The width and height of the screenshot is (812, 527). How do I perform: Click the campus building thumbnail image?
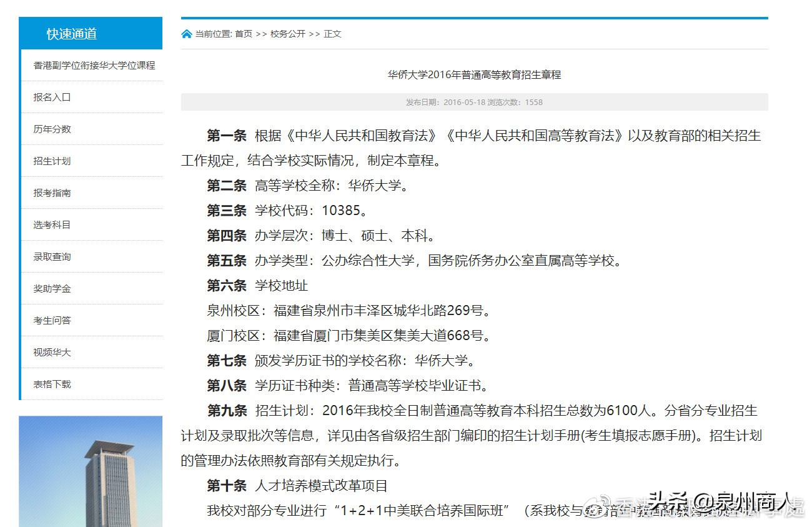[91, 472]
